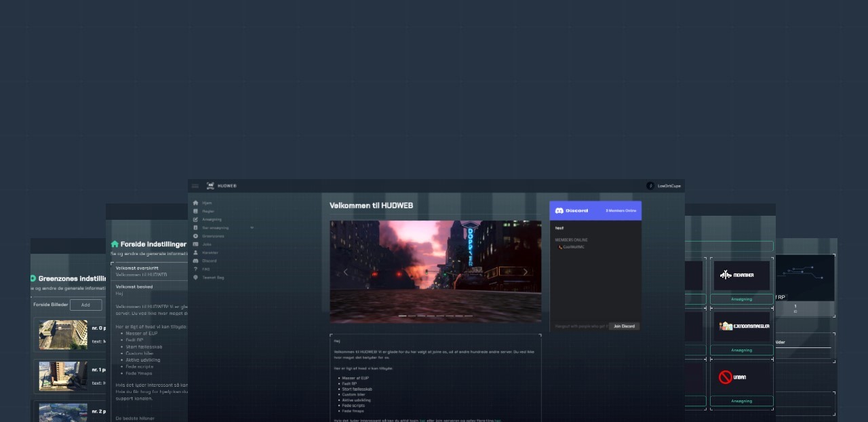868x422 pixels.
Task: Open Ansøgning in the sidebar menu
Action: point(212,219)
